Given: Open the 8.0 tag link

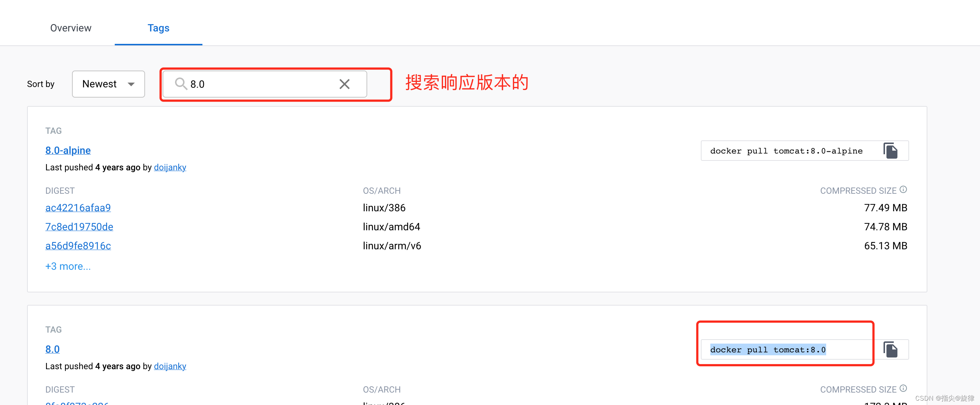Looking at the screenshot, I should pos(53,349).
